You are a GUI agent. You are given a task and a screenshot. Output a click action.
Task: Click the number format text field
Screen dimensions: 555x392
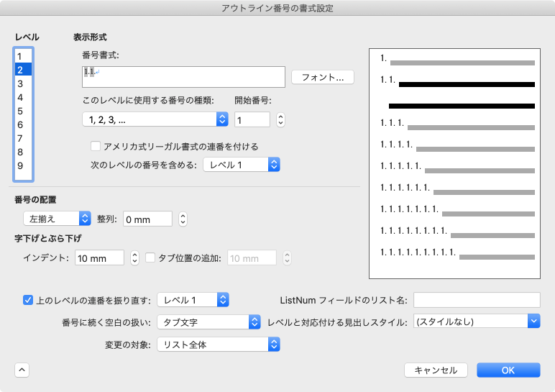click(184, 77)
